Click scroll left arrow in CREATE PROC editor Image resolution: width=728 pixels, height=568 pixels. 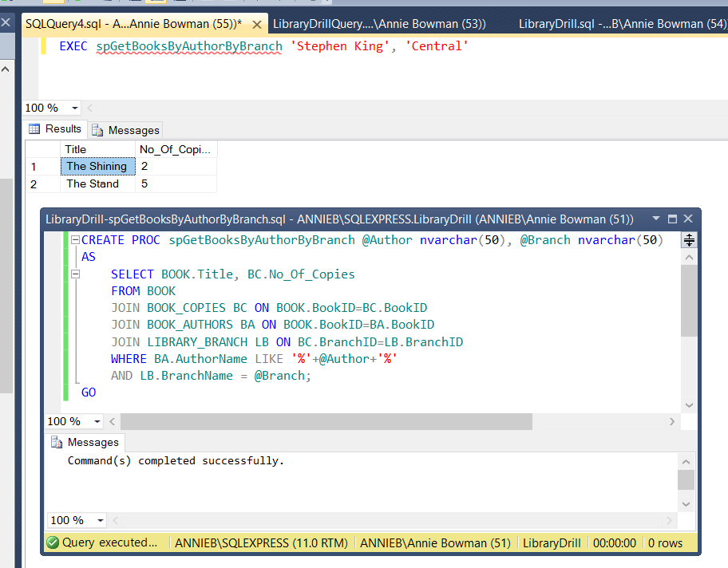(x=113, y=421)
